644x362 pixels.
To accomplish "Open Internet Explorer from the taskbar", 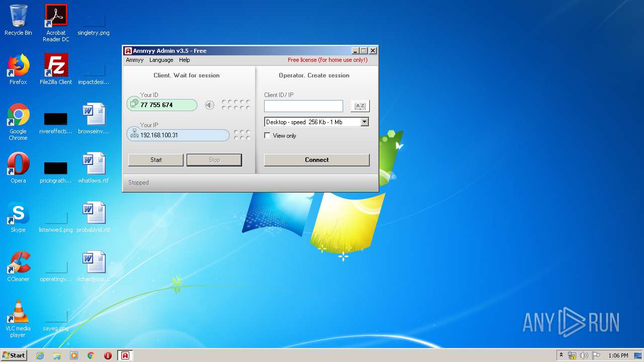I will click(40, 355).
